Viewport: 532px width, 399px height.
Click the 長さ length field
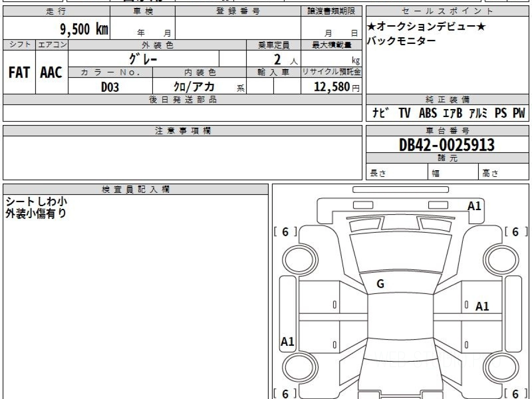pyautogui.click(x=397, y=172)
